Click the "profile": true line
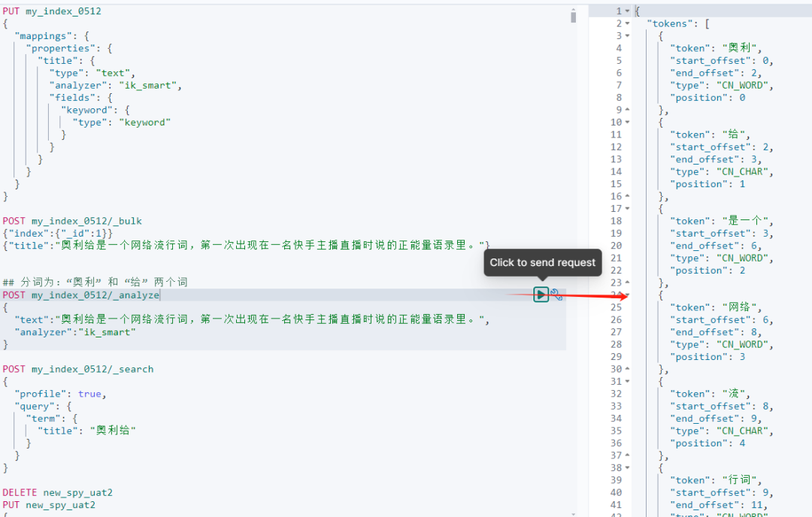 pos(61,394)
